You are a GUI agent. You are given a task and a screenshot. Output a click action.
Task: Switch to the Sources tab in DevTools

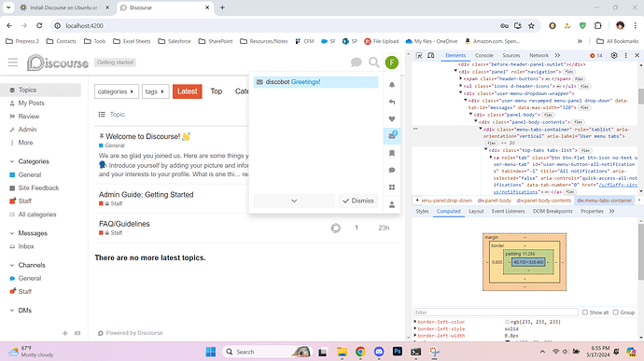[511, 55]
